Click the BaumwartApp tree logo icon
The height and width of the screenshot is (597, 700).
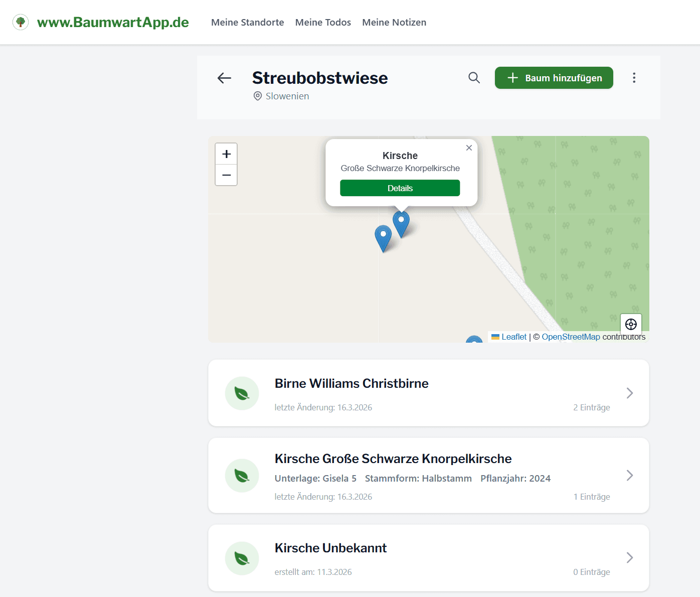coord(21,22)
